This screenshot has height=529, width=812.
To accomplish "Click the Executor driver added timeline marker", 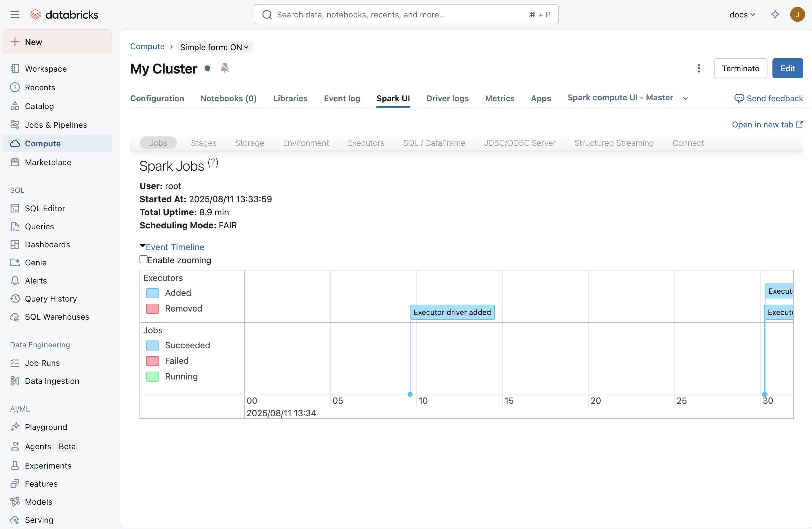I will click(x=452, y=312).
